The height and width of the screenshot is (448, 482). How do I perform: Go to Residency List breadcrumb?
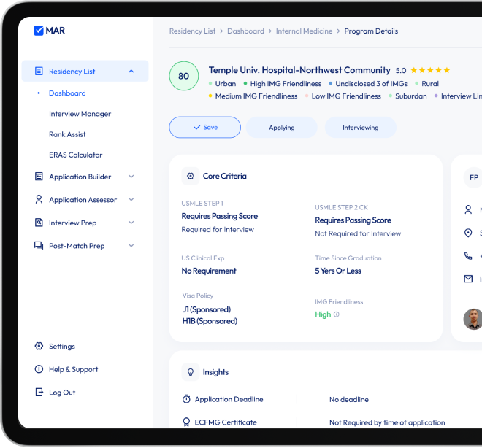pyautogui.click(x=192, y=31)
